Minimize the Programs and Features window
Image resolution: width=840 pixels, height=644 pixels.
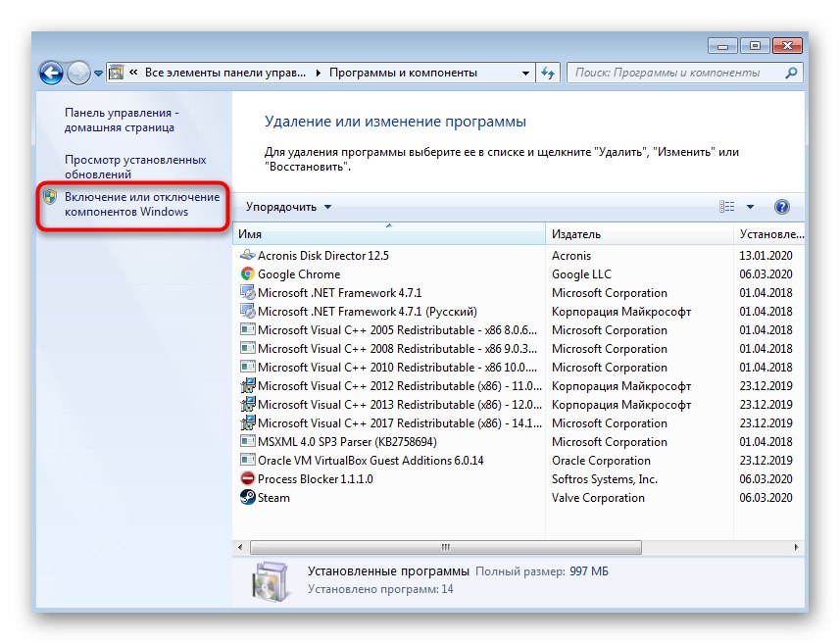(722, 46)
